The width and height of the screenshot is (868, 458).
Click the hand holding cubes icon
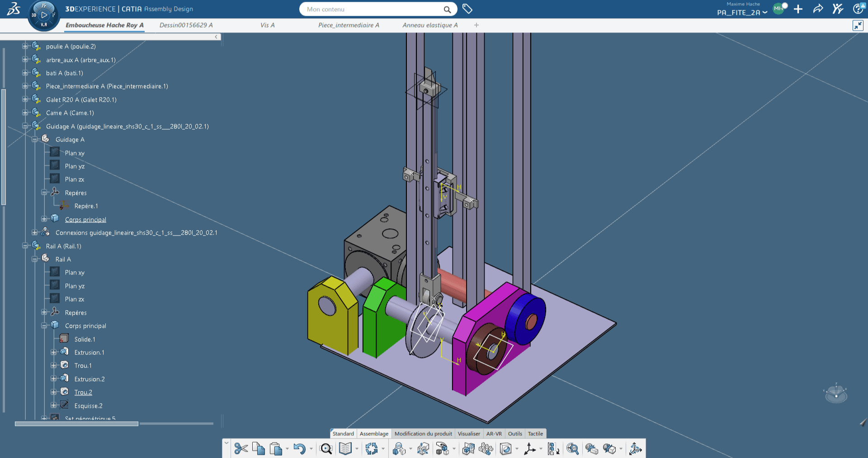coord(442,449)
